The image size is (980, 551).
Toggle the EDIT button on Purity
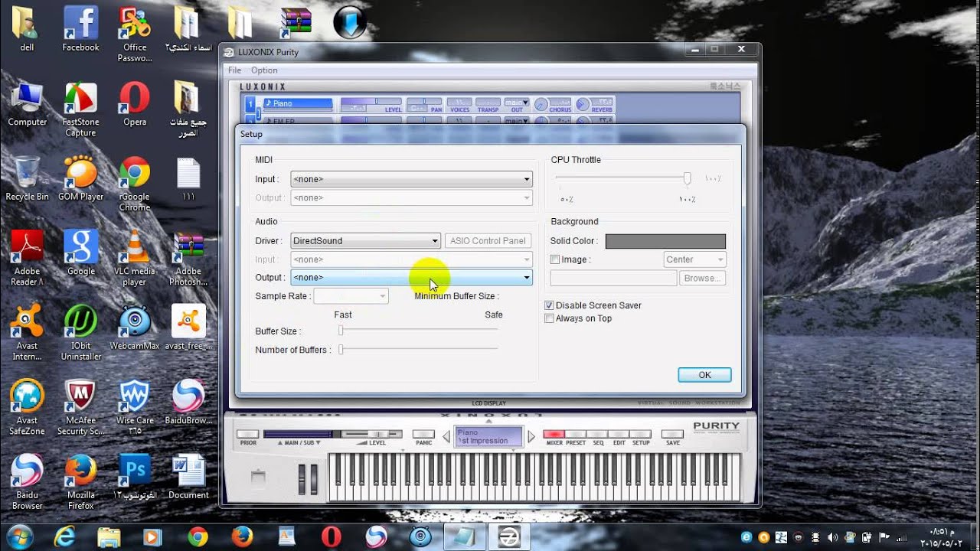click(619, 435)
